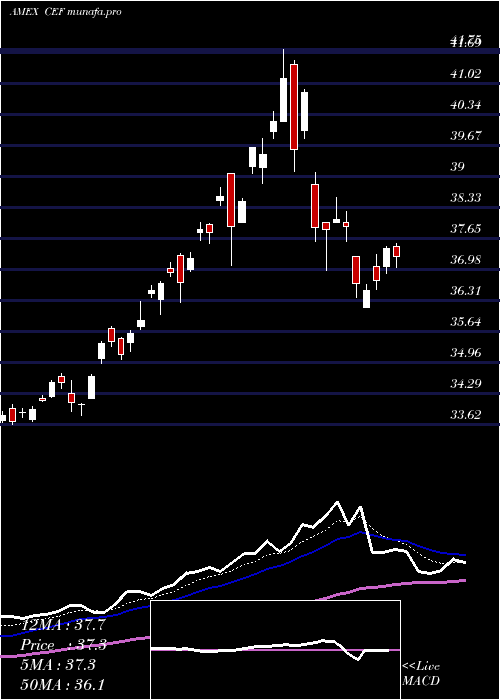Click the 36.31 price axis label
Image resolution: width=500 pixels, height=700 pixels.
[466, 291]
